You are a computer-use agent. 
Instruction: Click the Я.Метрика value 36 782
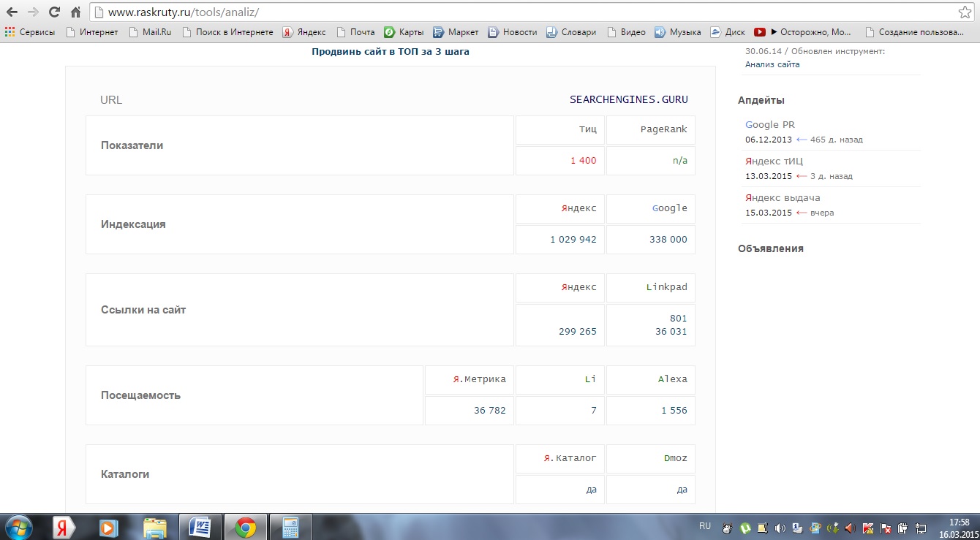point(490,411)
